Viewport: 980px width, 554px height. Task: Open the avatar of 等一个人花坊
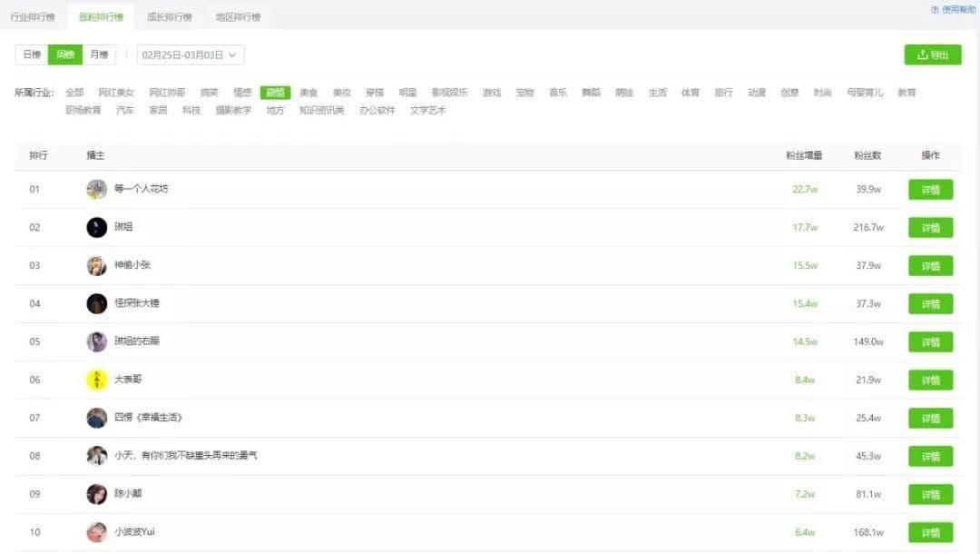[x=97, y=189]
